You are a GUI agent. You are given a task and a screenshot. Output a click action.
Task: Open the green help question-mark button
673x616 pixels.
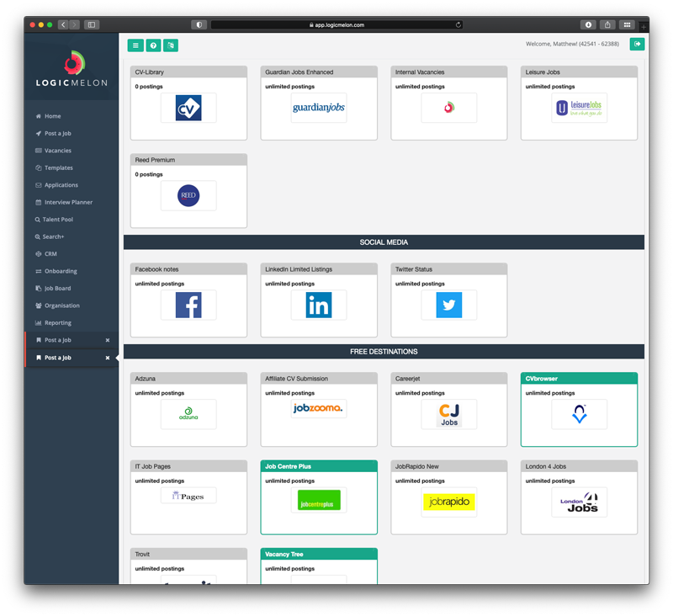coord(153,45)
